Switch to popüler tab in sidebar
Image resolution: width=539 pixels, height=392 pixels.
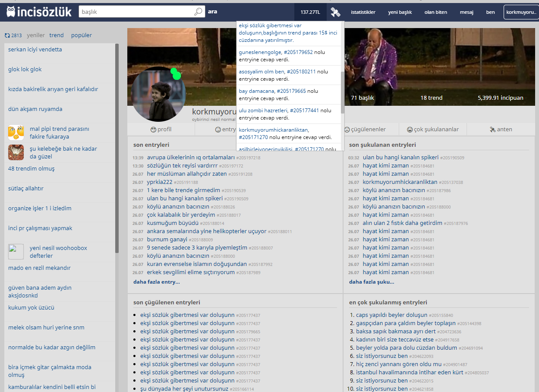click(x=82, y=35)
